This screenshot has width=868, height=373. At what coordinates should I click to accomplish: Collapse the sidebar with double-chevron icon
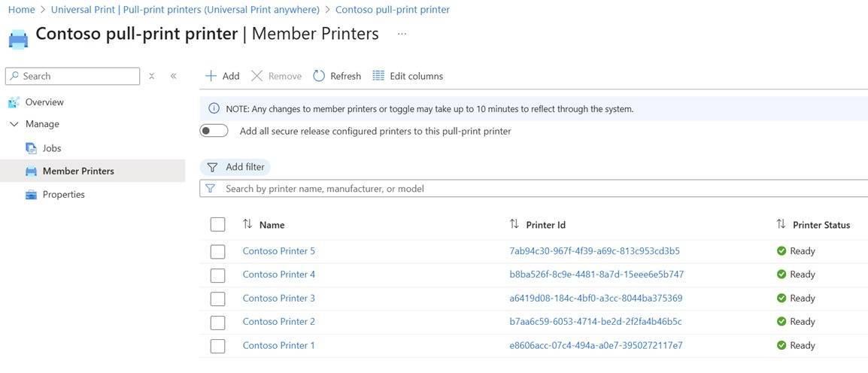[174, 76]
